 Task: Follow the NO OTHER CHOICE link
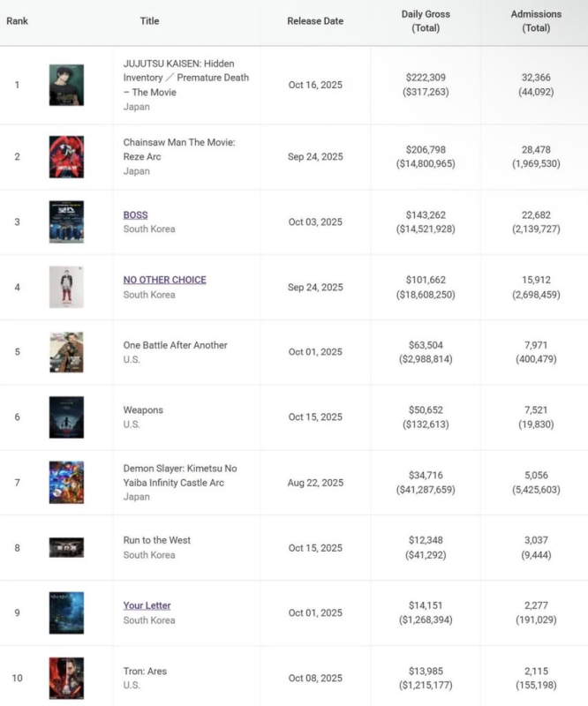pyautogui.click(x=164, y=280)
